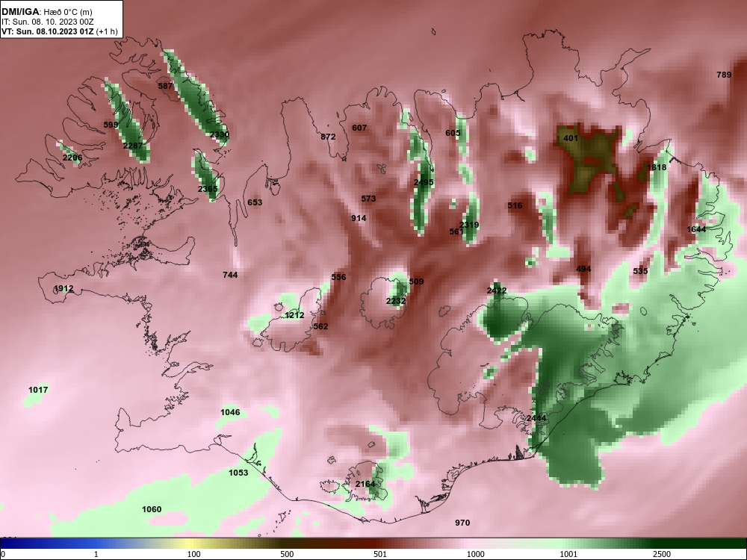Select the colour scale label 500

click(287, 554)
